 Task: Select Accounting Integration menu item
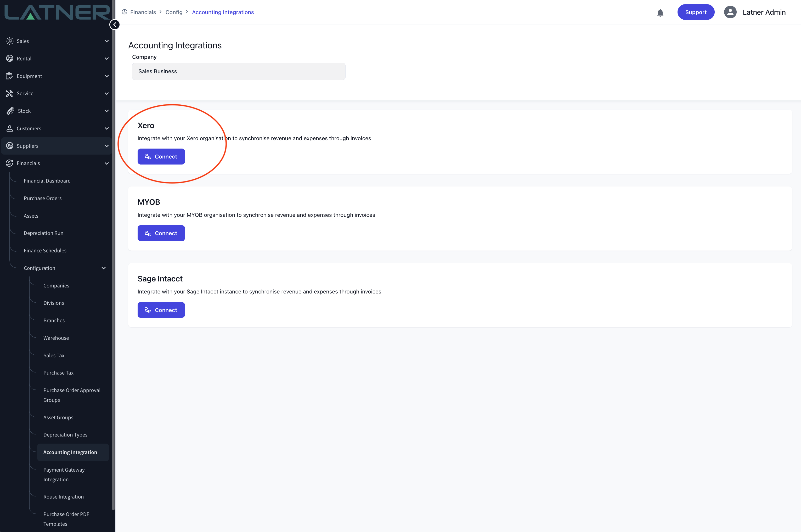73,452
